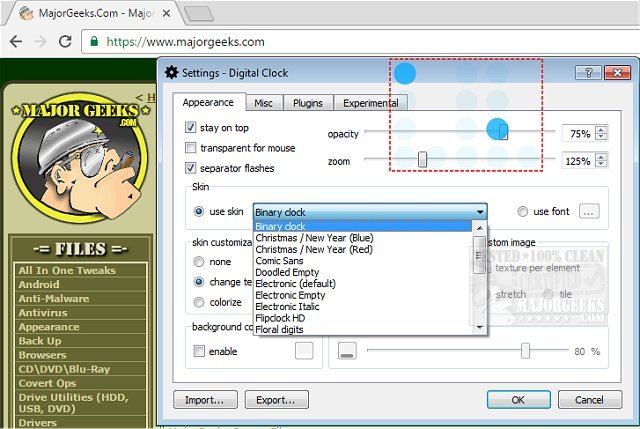
Task: Choose Doodled Empty skin
Action: coord(362,272)
